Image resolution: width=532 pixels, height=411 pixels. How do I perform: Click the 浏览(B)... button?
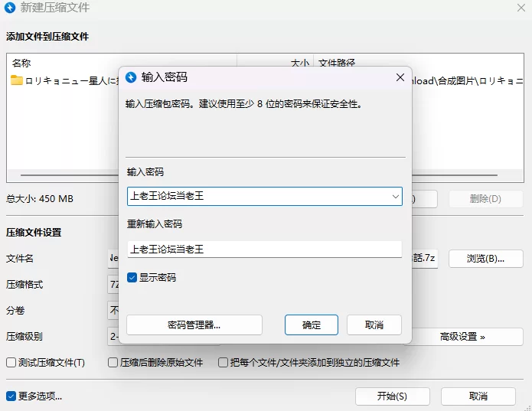(x=486, y=259)
